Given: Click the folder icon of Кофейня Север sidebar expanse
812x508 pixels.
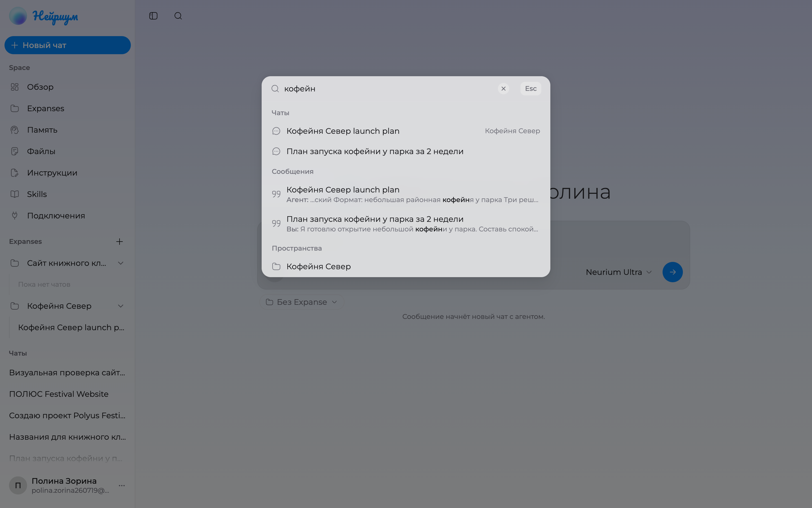Looking at the screenshot, I should point(14,306).
